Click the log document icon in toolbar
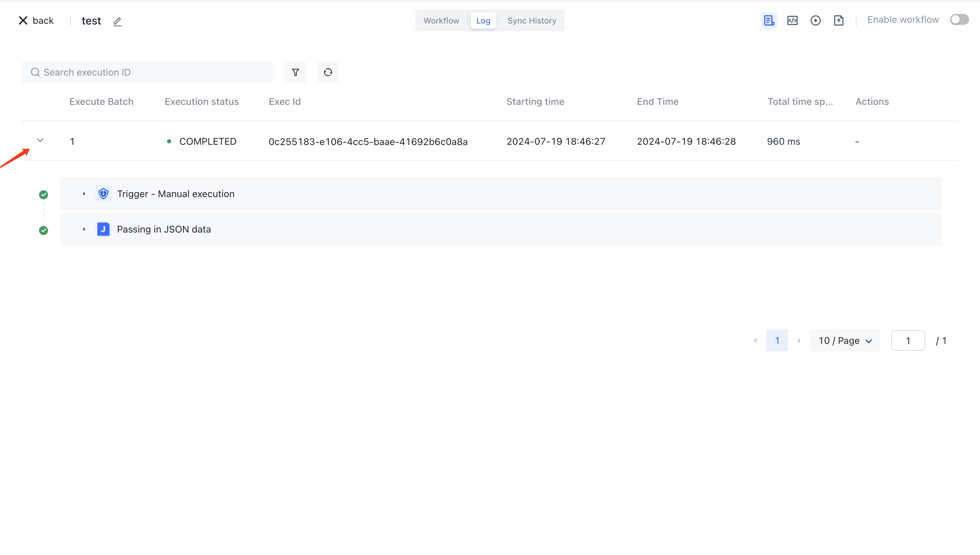This screenshot has width=980, height=555. (x=769, y=20)
